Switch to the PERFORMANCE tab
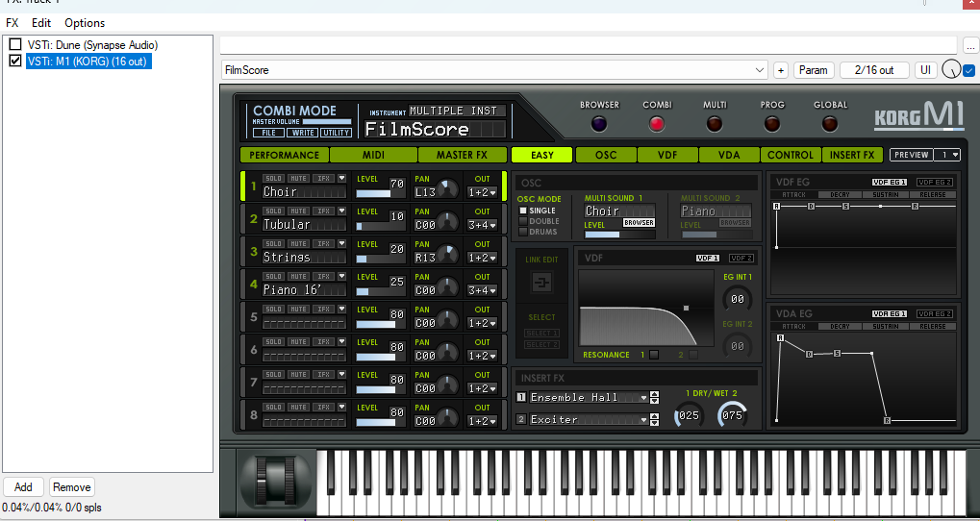 pos(285,155)
